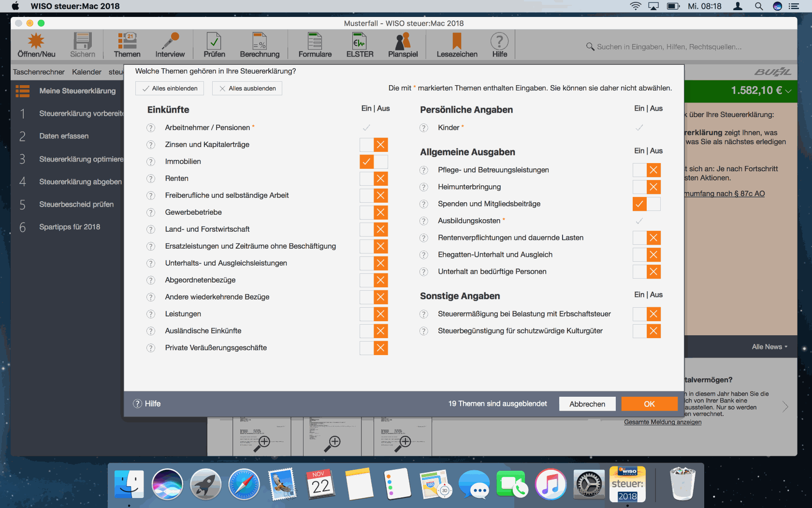812x508 pixels.
Task: Open the Öffnen/Neu toolbar icon
Action: [36, 45]
